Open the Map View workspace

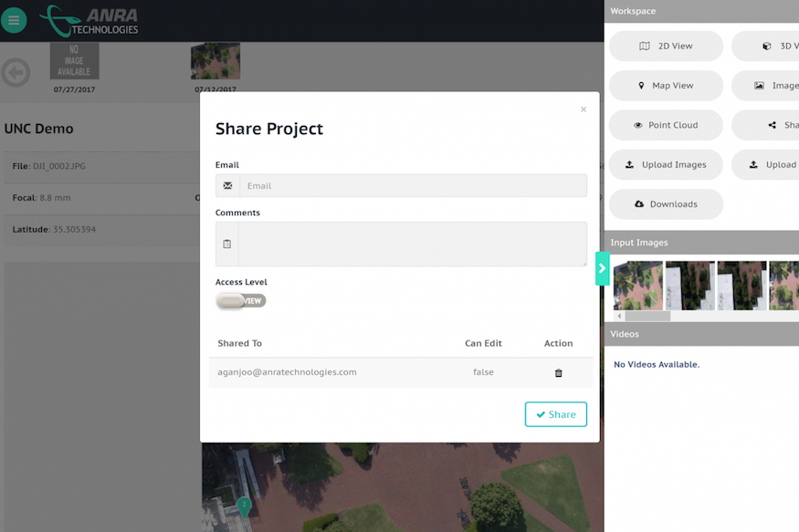pyautogui.click(x=666, y=86)
